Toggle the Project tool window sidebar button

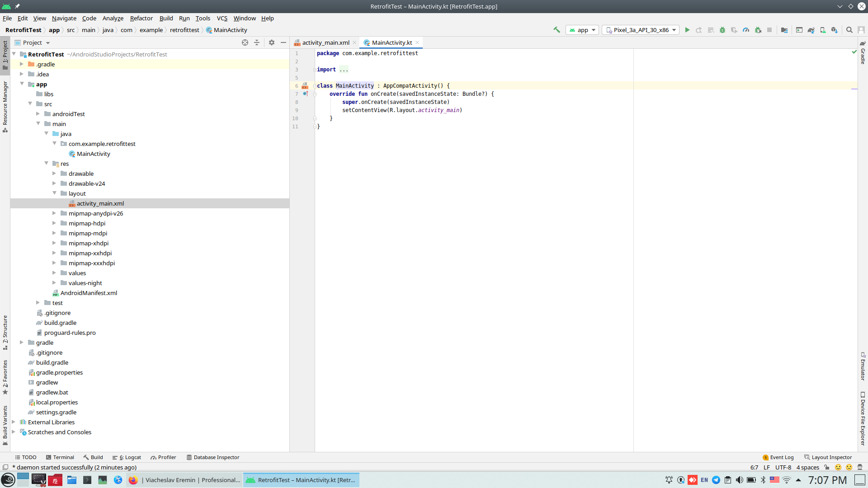(x=5, y=54)
